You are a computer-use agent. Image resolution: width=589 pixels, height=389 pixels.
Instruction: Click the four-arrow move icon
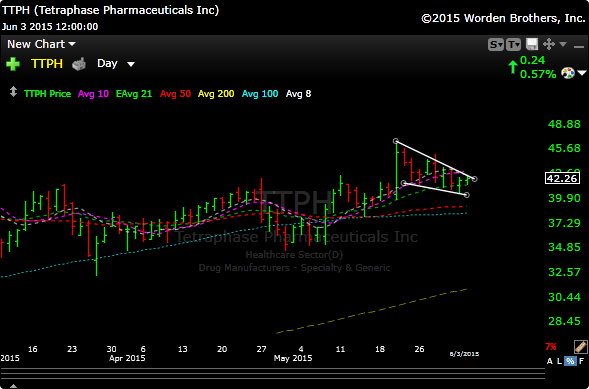[x=549, y=44]
